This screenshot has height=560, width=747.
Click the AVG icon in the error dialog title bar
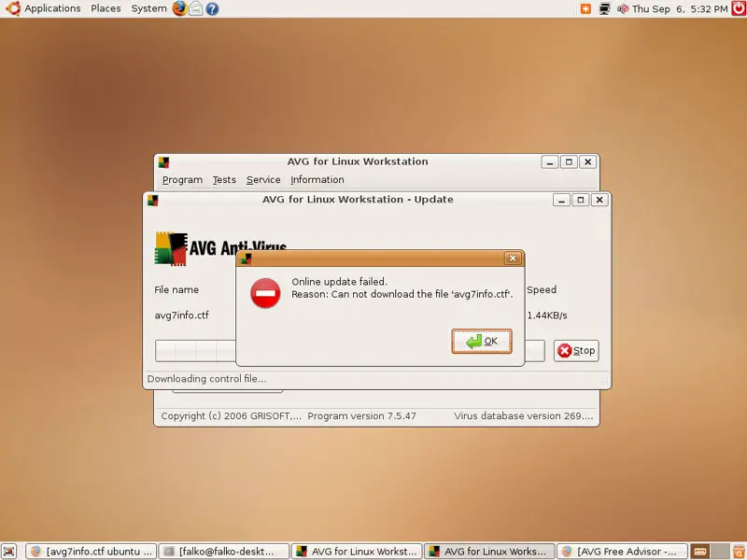coord(247,259)
